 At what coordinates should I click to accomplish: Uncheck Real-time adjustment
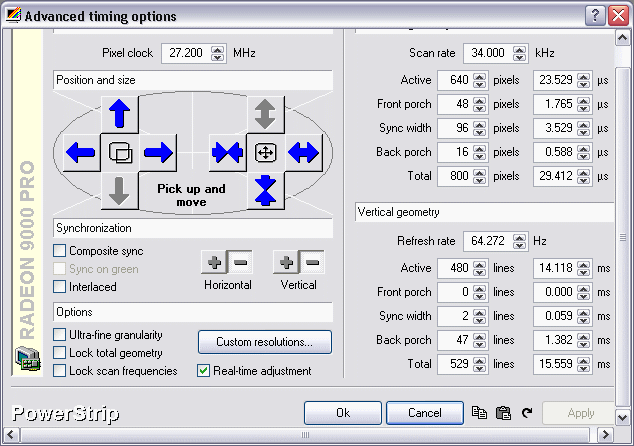204,371
